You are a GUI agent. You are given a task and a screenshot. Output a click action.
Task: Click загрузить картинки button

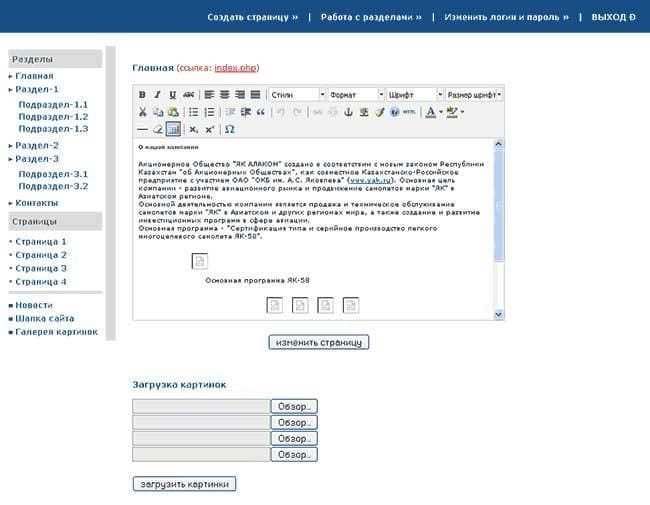(x=184, y=484)
